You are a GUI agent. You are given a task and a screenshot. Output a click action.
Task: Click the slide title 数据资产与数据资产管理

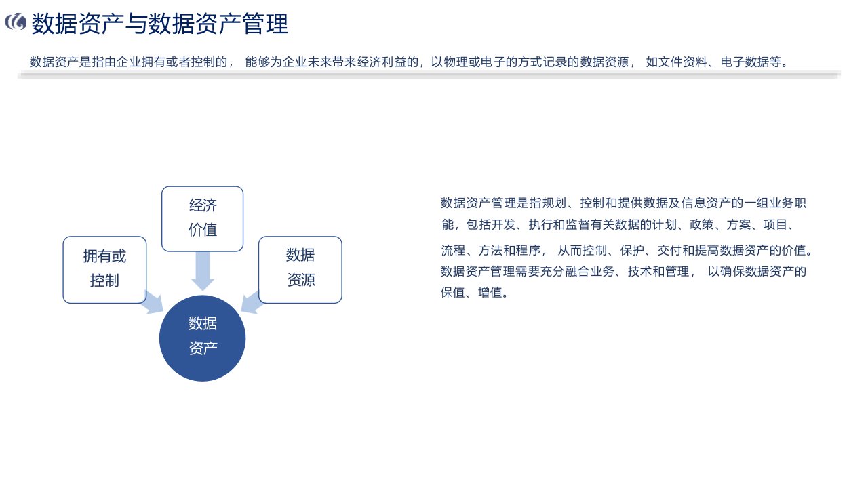click(160, 24)
